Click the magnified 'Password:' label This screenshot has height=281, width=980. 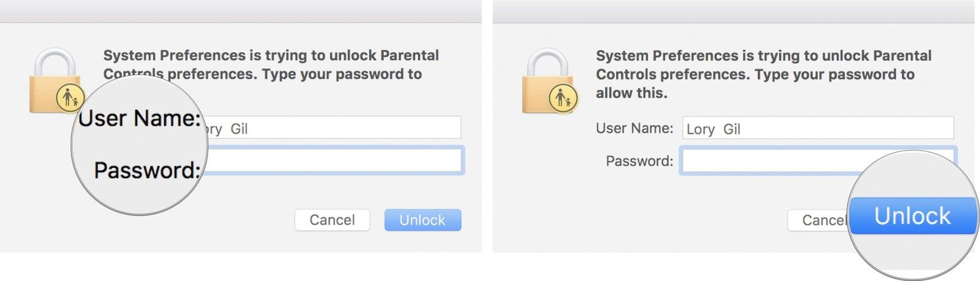point(147,170)
